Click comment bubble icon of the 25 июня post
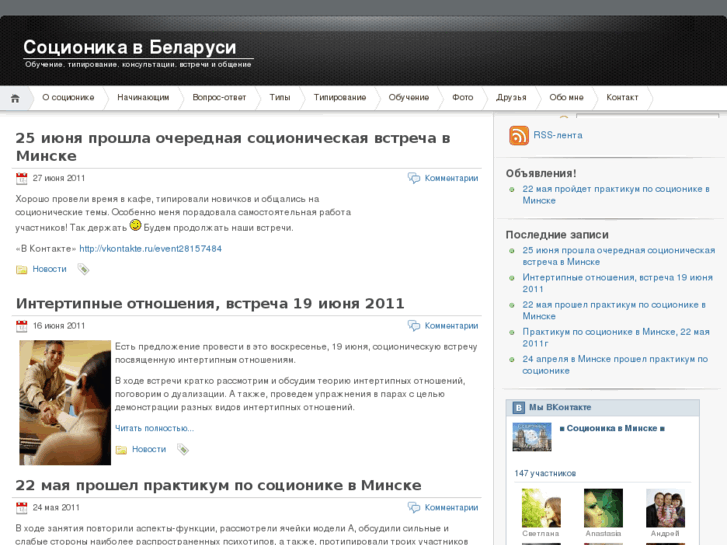 click(414, 178)
